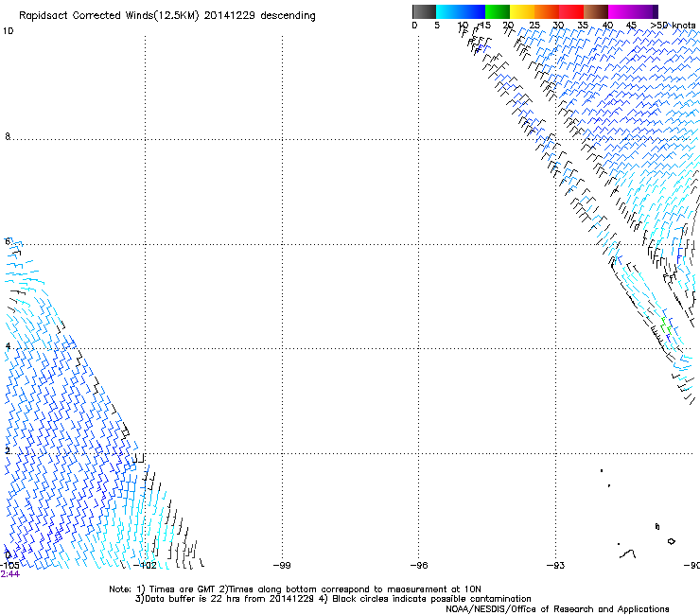Click the green wind barb near 4N
This screenshot has height=615, width=700.
[665, 326]
